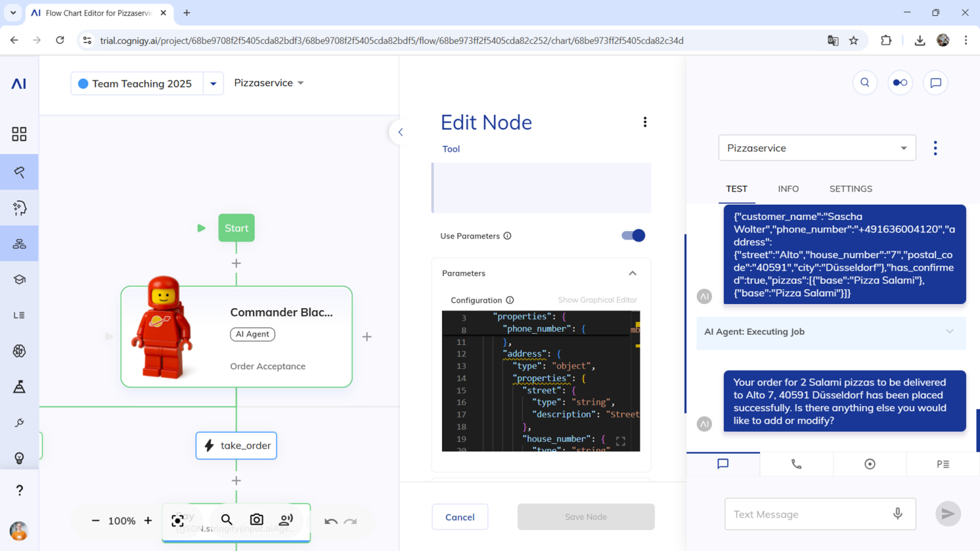The height and width of the screenshot is (551, 980).
Task: Click the Edit Node three-dot menu
Action: (645, 122)
